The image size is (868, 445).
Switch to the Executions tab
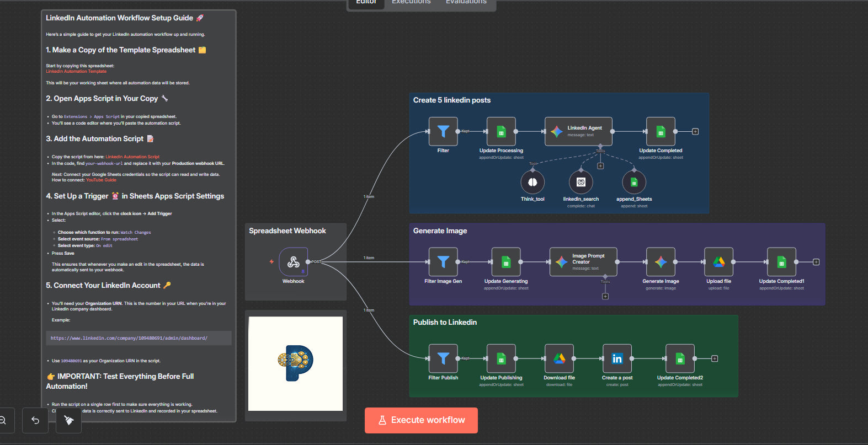coord(411,2)
